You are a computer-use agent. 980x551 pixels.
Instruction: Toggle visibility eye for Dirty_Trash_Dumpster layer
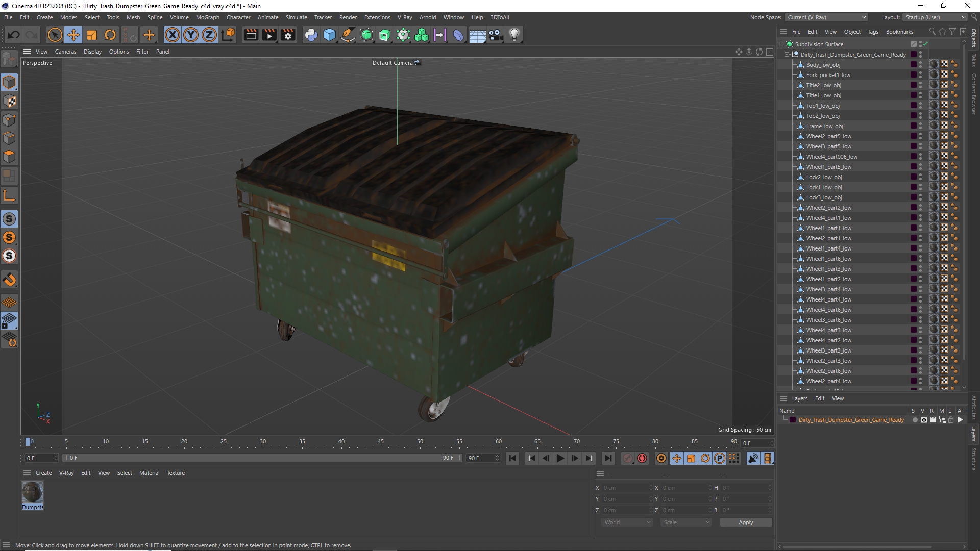click(924, 420)
